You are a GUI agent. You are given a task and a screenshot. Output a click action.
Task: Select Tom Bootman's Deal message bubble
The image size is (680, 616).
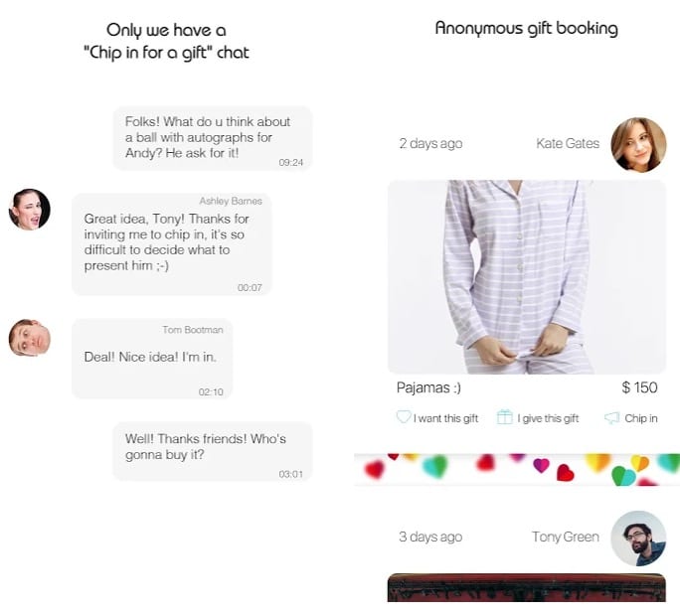[152, 359]
